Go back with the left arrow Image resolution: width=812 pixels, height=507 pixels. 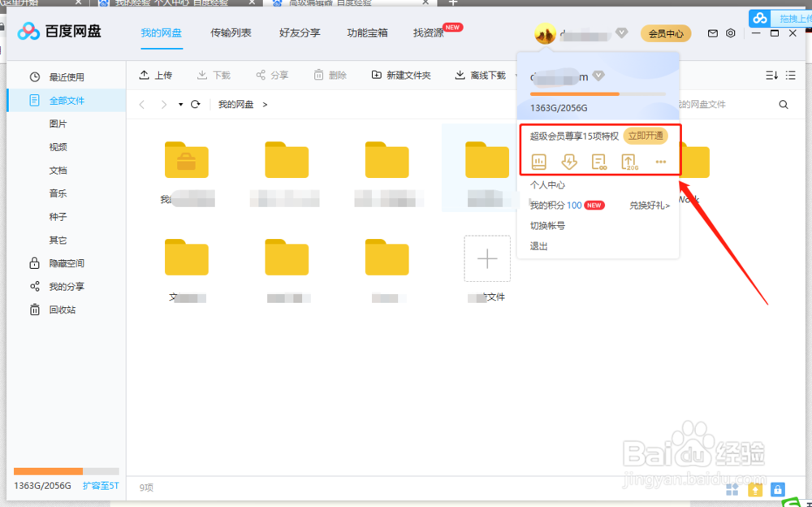[x=142, y=105]
